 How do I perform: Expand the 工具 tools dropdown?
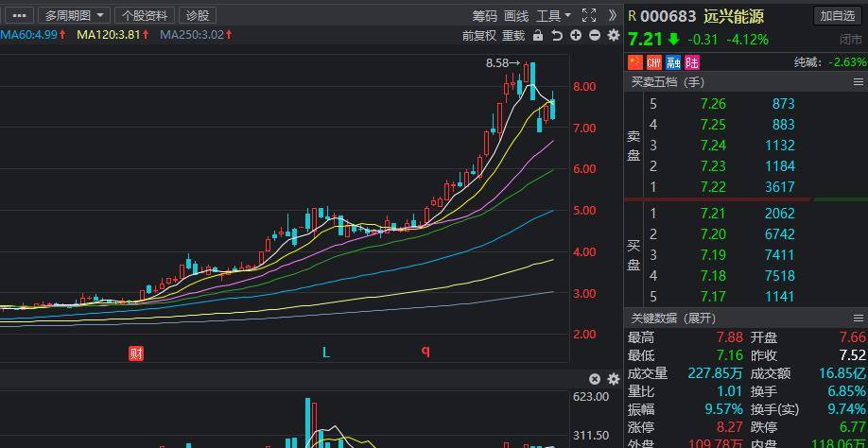(553, 15)
